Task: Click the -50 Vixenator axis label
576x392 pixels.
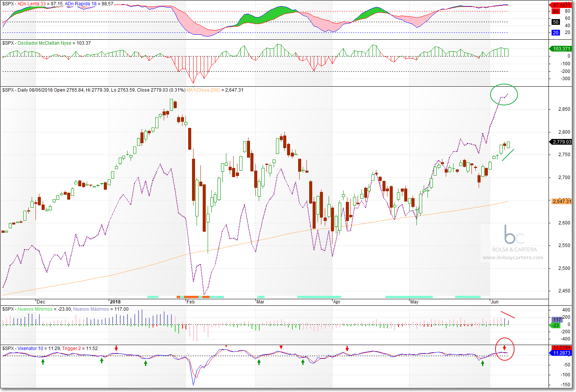Action: (566, 365)
